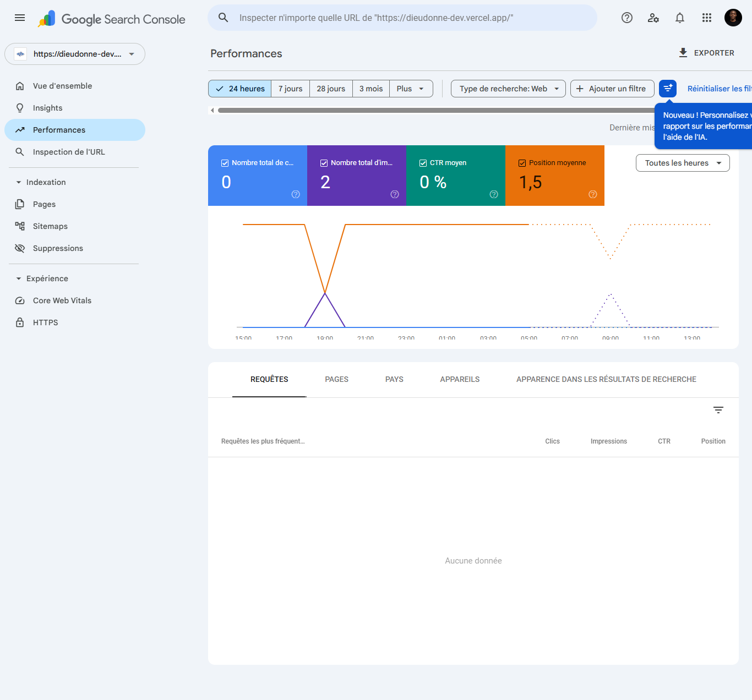Open the table filter rows icon
Screen dimensions: 752x700
click(718, 410)
